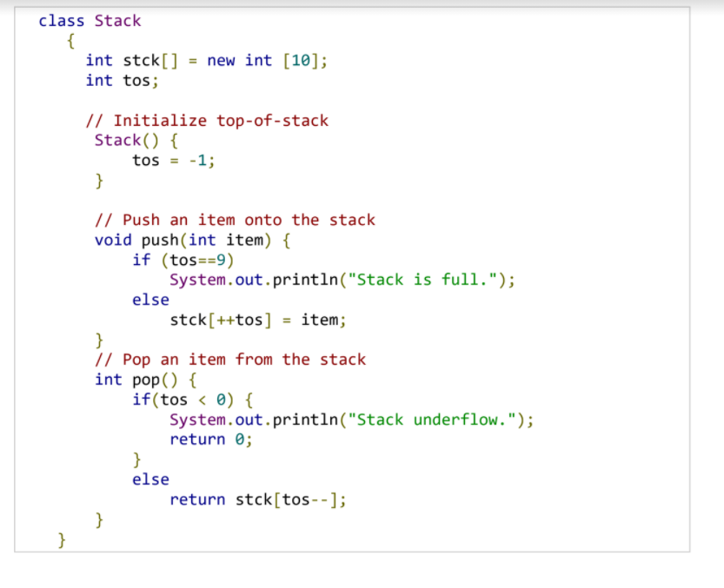The width and height of the screenshot is (724, 588).
Task: Click the '// Push an item onto the stack' comment
Action: click(x=235, y=220)
